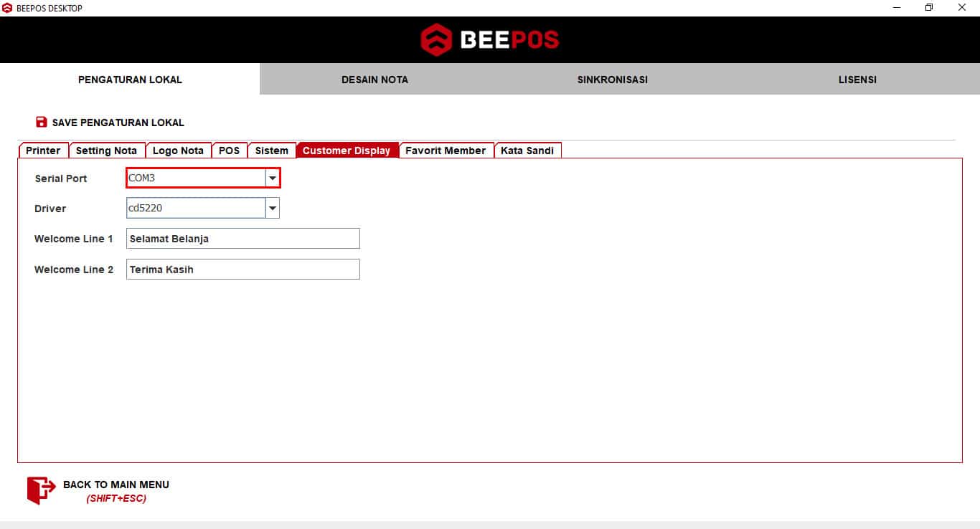980x529 pixels.
Task: Click BACK TO MAIN MENU button
Action: pos(98,490)
